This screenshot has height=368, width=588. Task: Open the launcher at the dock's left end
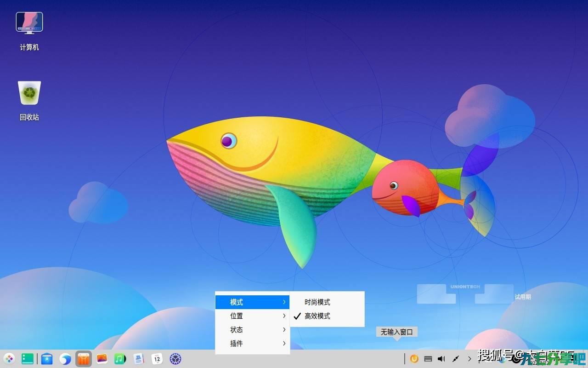click(x=9, y=359)
